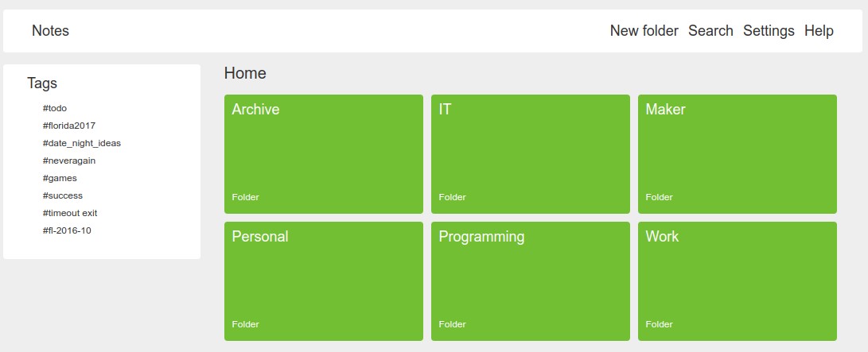The height and width of the screenshot is (352, 868).
Task: Open the Maker folder
Action: click(737, 154)
